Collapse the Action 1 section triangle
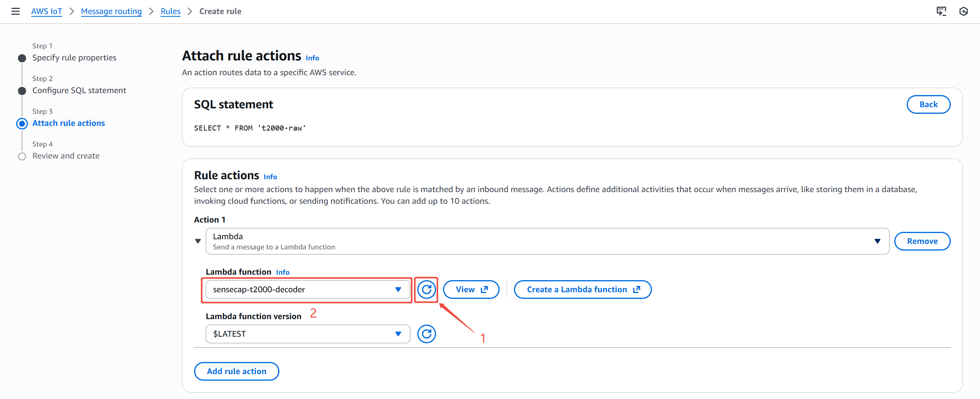 (198, 241)
